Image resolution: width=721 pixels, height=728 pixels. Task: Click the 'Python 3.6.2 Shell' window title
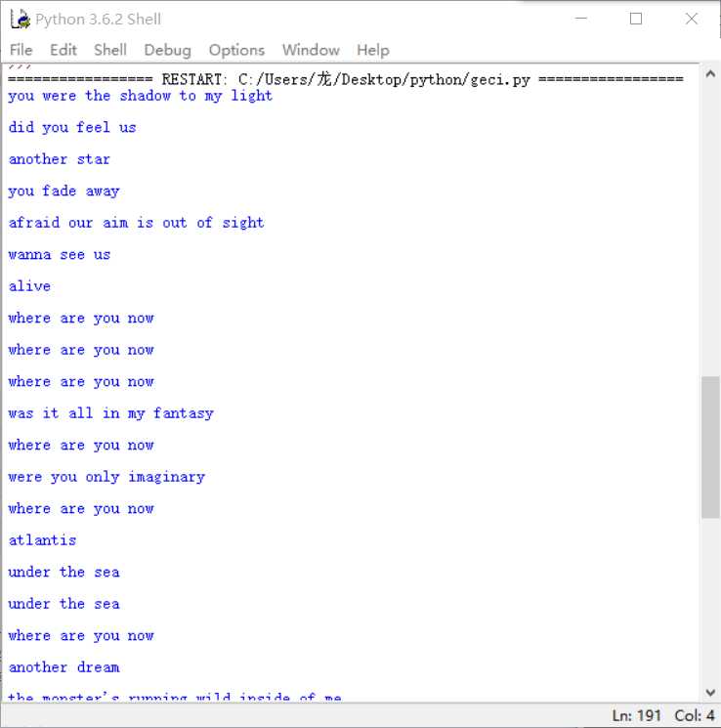tap(99, 20)
